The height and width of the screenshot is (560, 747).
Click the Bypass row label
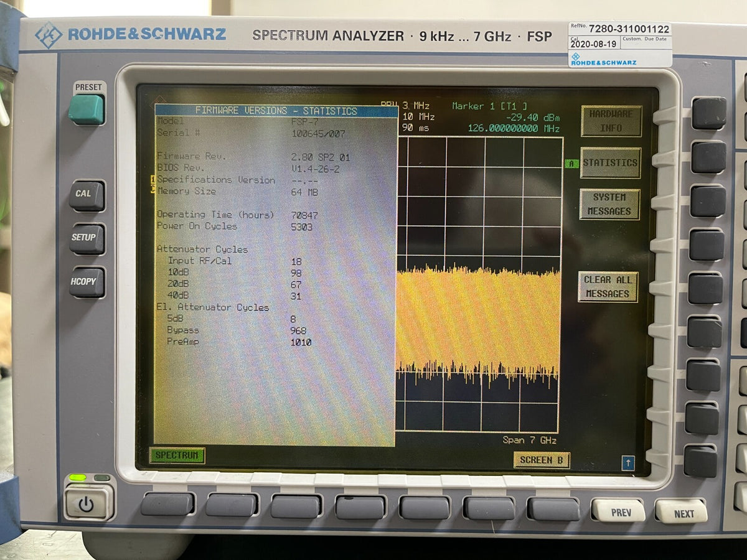(x=184, y=330)
